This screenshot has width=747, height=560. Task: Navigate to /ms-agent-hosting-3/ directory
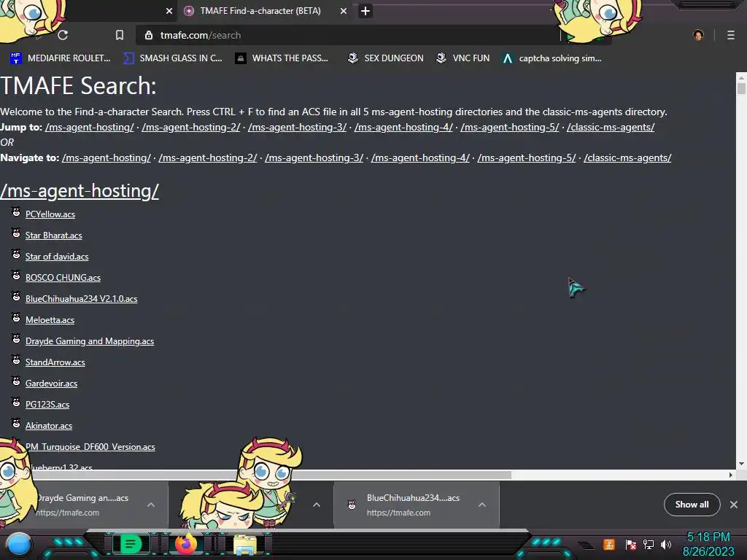click(x=314, y=157)
